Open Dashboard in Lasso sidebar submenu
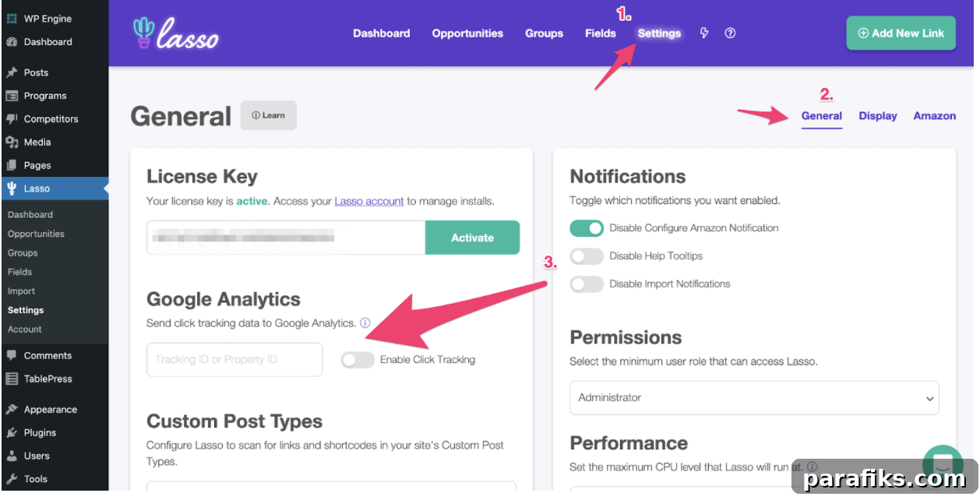This screenshot has width=980, height=500. tap(30, 215)
